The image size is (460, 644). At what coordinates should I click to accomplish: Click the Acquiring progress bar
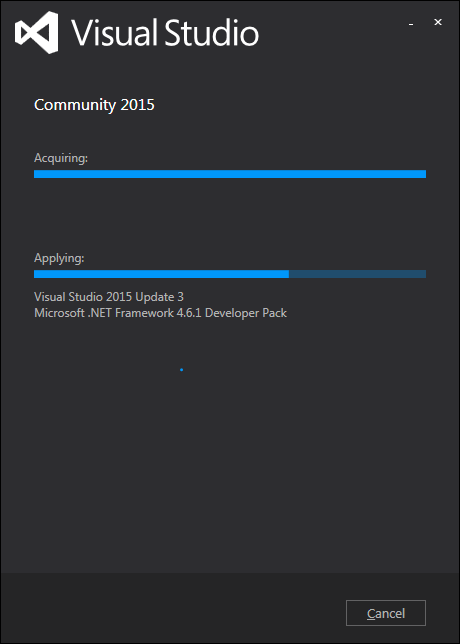pos(230,174)
